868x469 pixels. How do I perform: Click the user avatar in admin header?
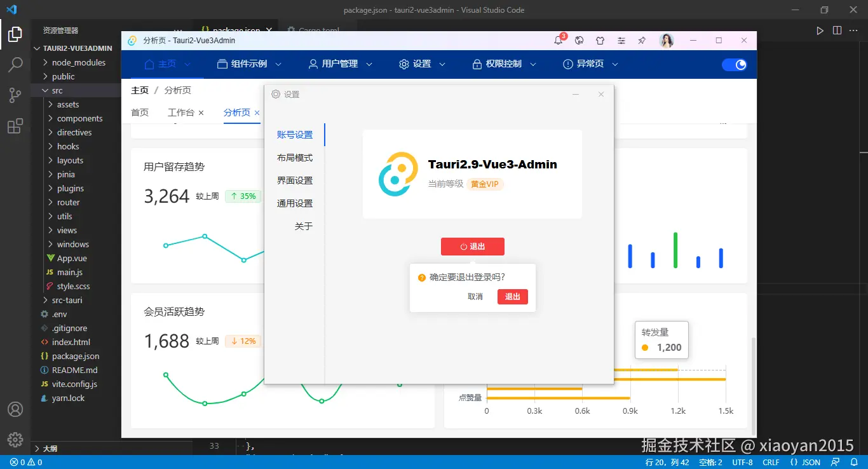(x=667, y=40)
